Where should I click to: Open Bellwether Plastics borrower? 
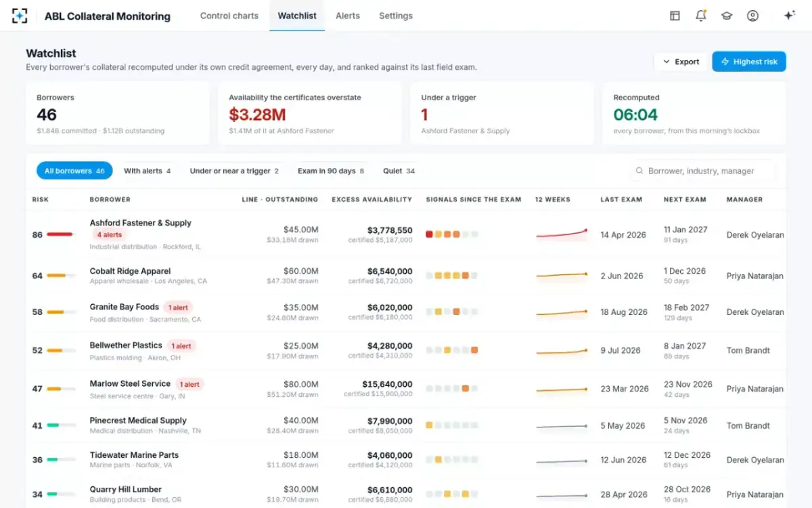point(126,345)
